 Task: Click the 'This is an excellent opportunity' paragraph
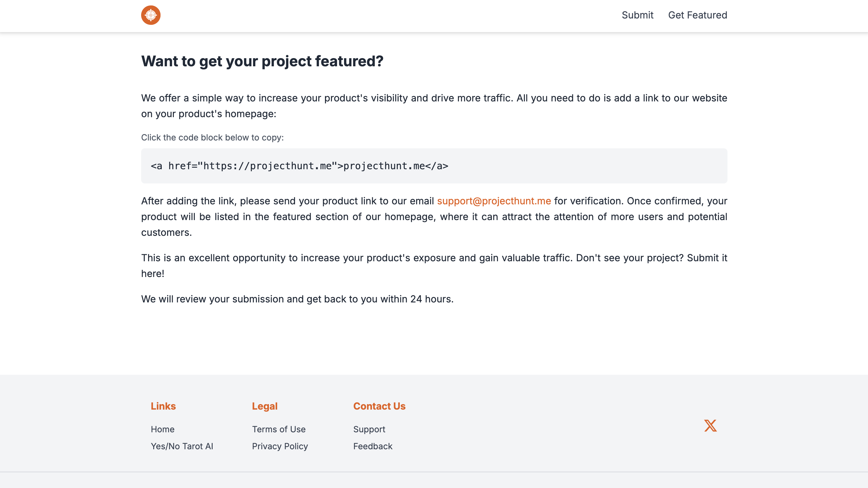[x=434, y=266]
